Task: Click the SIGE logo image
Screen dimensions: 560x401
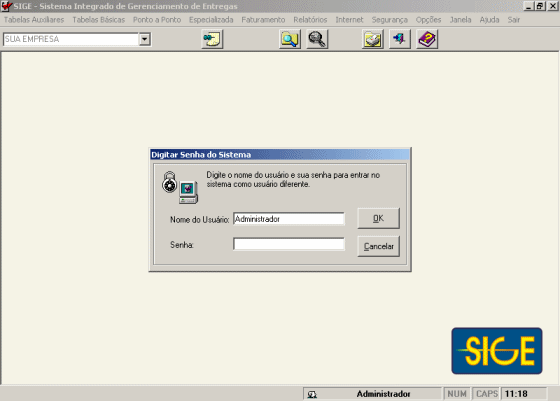Action: 497,351
